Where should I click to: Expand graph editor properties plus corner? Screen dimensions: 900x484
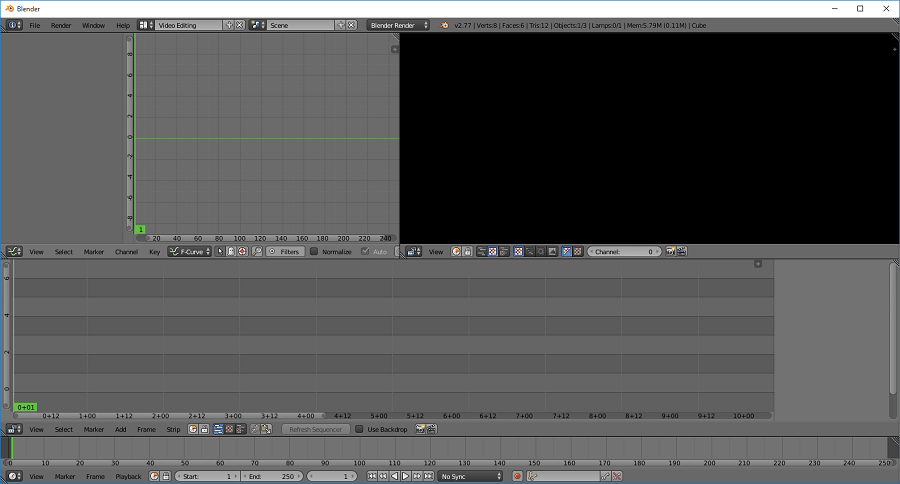[x=394, y=49]
